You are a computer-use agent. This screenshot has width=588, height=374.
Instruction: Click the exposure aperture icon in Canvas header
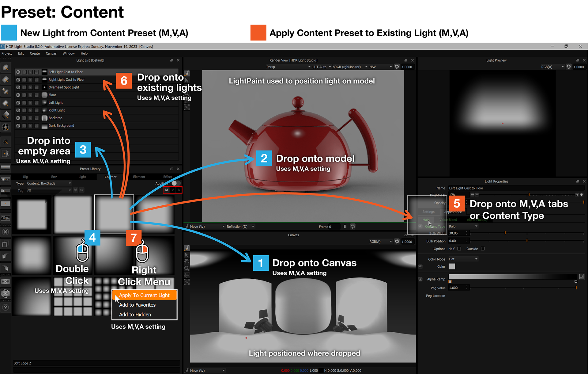click(397, 242)
